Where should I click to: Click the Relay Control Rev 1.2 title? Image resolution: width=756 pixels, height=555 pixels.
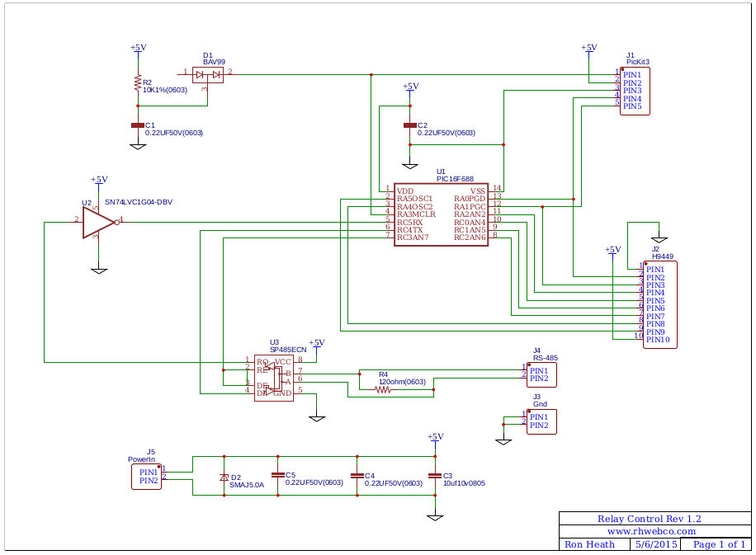[649, 519]
